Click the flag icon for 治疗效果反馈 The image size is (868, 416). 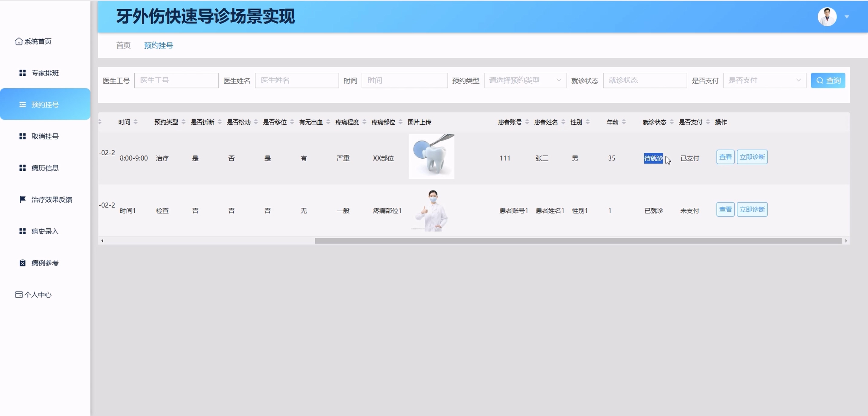click(23, 200)
